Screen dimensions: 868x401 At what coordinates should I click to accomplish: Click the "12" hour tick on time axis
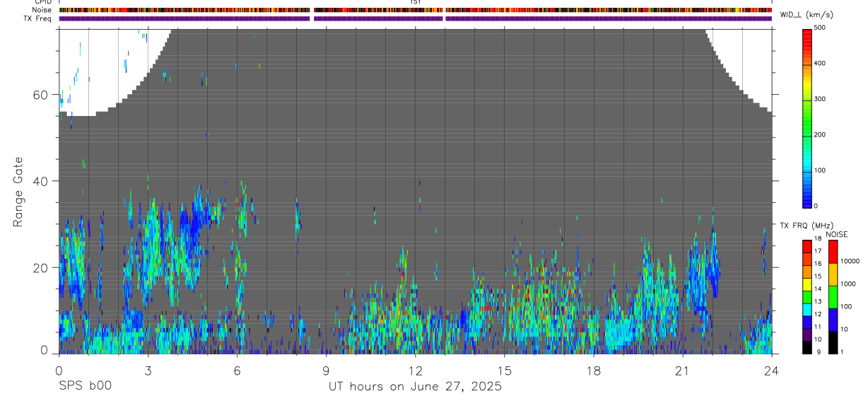(415, 370)
